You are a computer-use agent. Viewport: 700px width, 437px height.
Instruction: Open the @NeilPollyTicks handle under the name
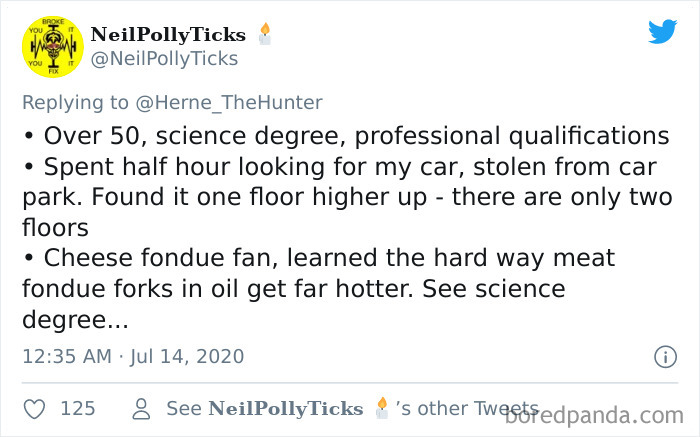(165, 59)
